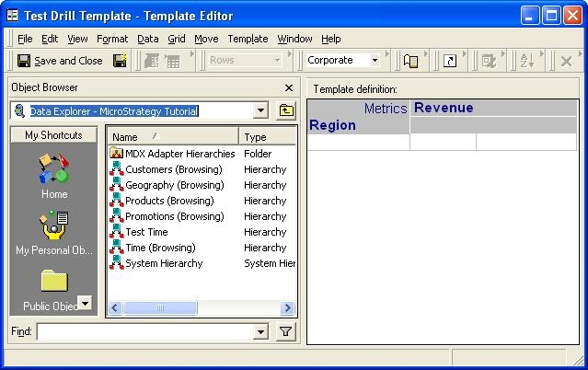Screen dimensions: 588x370
Task: Click the Save template disk icon
Action: click(120, 61)
